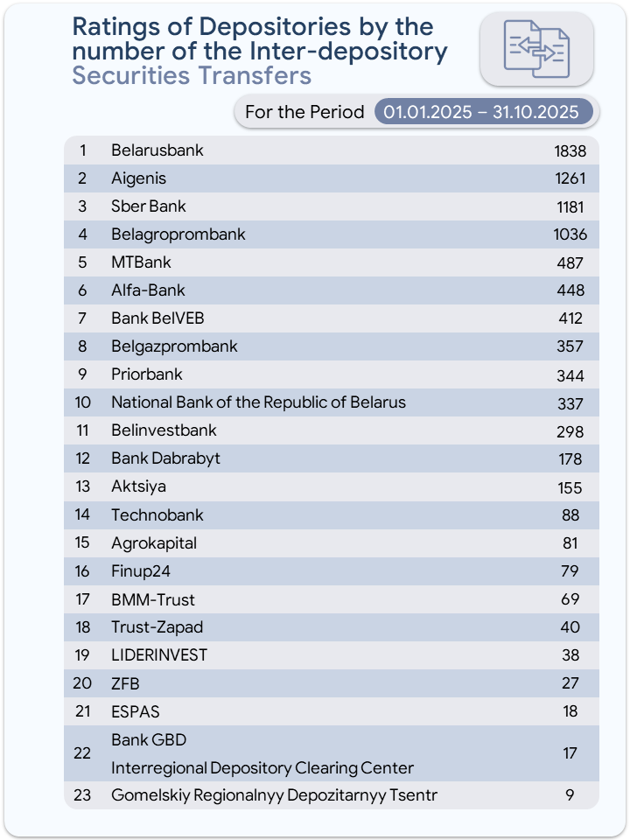
Task: Click on Priorbank name
Action: tap(147, 374)
